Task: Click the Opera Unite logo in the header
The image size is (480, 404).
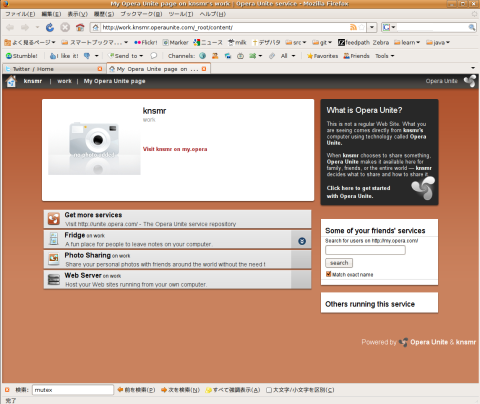Action: coord(470,81)
